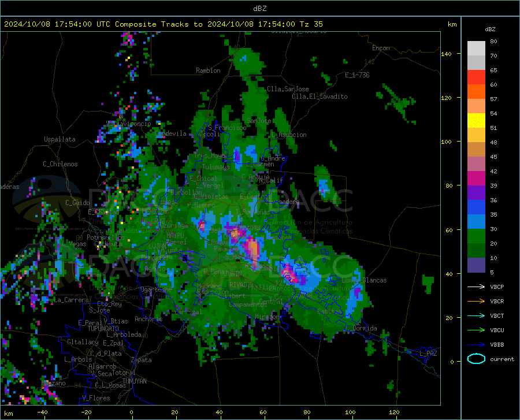The image size is (520, 420).
Task: Click the TUPUNGATO map label
Action: [103, 329]
